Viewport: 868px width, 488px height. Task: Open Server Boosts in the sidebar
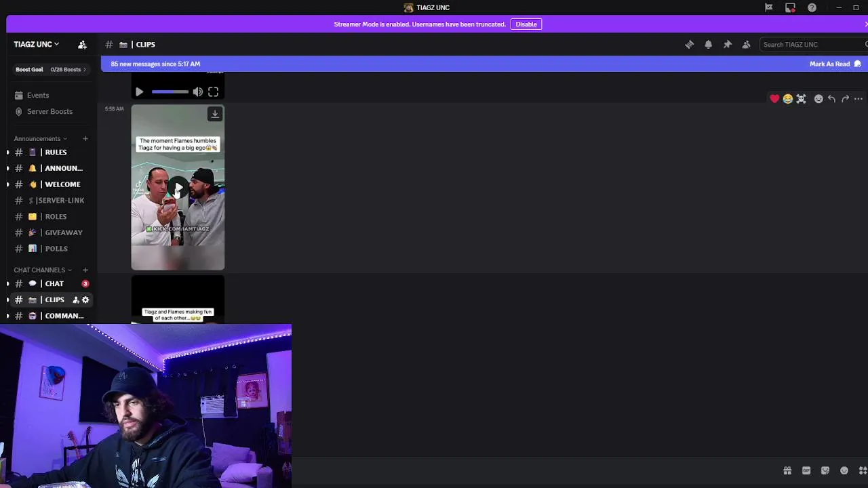coord(51,111)
